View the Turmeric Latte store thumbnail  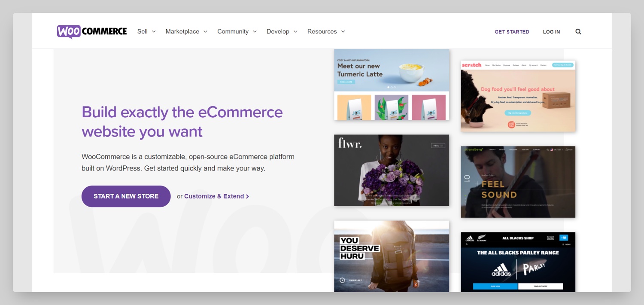(392, 85)
